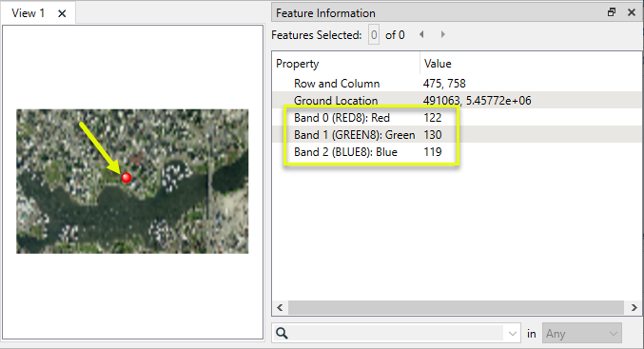This screenshot has width=644, height=349.
Task: Select Band 2 (BLUE8): Blue row
Action: pos(457,152)
